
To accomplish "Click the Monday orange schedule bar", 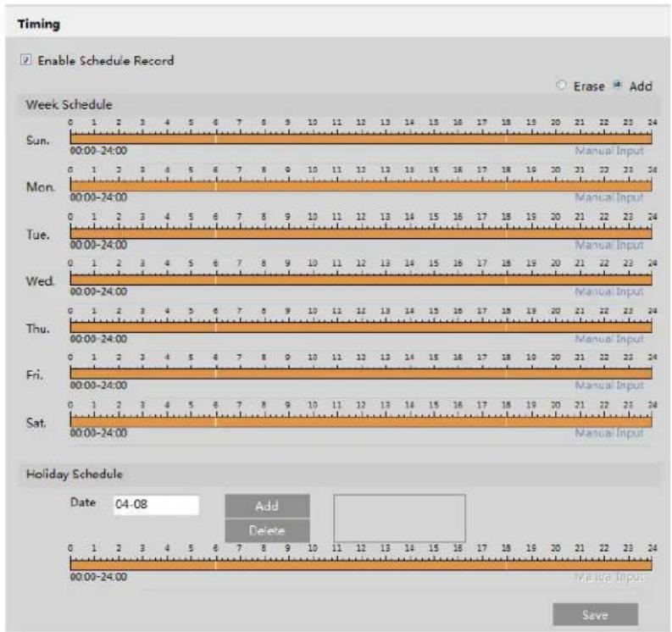I will tap(361, 186).
